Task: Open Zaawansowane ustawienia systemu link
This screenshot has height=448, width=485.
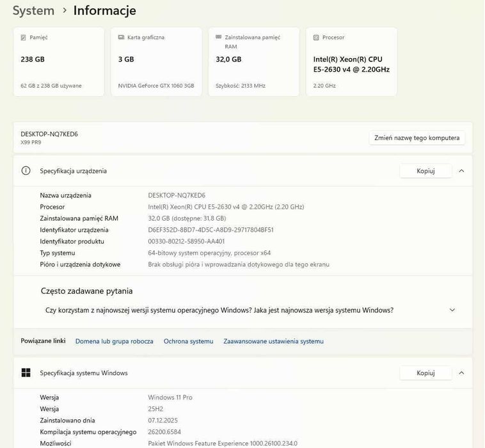Action: tap(273, 341)
